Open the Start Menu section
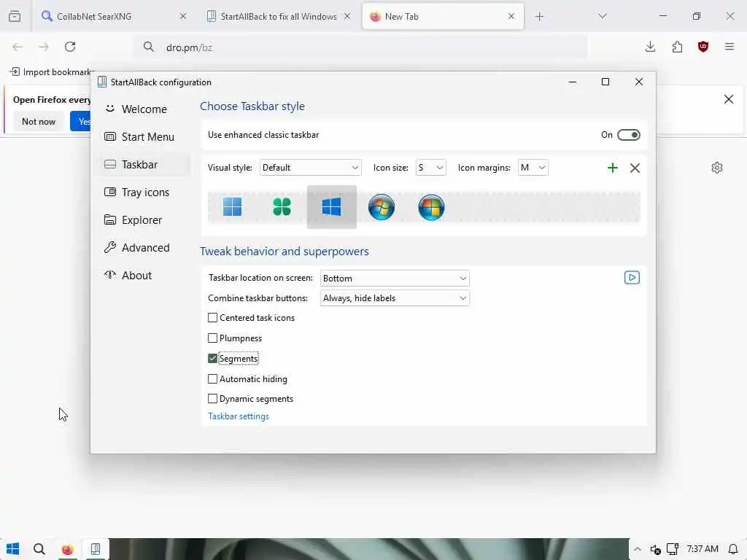This screenshot has width=747, height=560. point(144,136)
